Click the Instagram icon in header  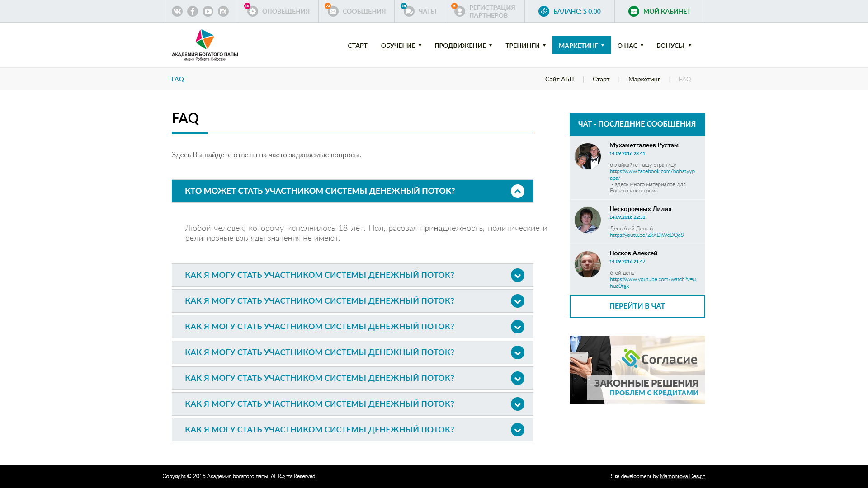[223, 11]
